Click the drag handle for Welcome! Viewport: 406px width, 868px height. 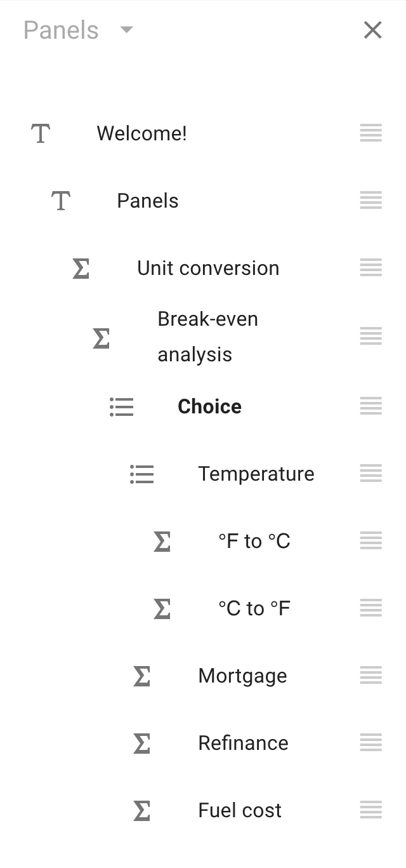click(x=371, y=133)
